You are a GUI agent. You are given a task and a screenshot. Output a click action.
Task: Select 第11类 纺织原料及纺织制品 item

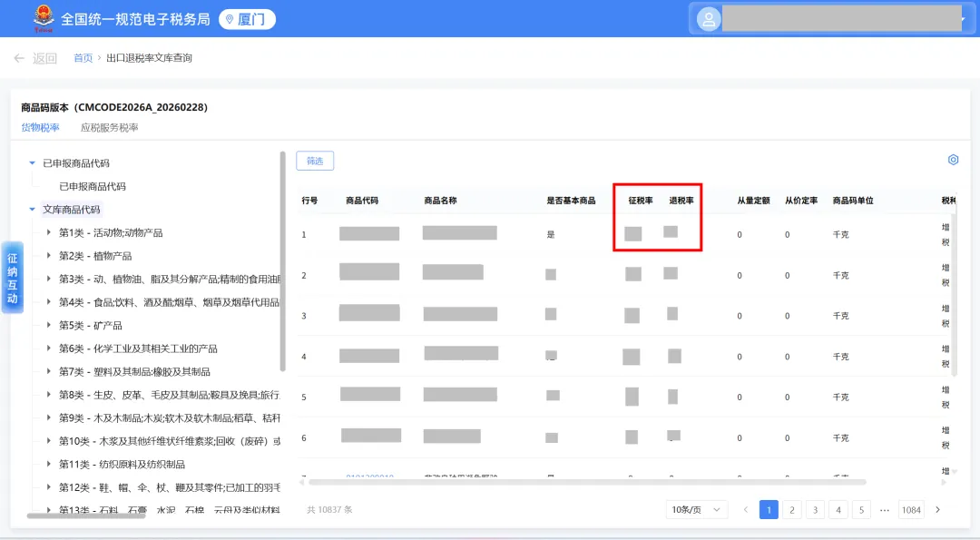[x=122, y=464]
